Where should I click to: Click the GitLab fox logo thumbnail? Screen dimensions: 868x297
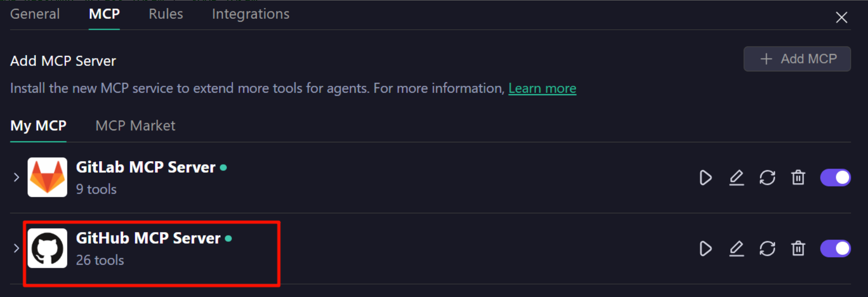(x=48, y=177)
